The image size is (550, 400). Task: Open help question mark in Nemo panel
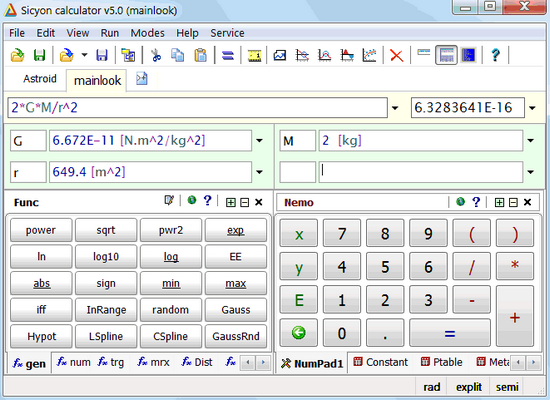pyautogui.click(x=476, y=202)
